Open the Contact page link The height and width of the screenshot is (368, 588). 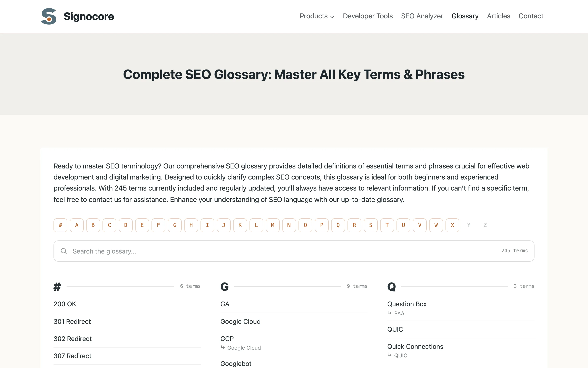click(x=531, y=16)
